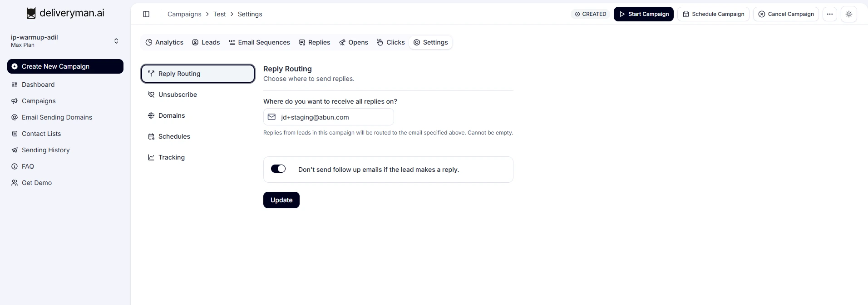Image resolution: width=868 pixels, height=305 pixels.
Task: Select Unsubscribe settings section
Action: 178,95
